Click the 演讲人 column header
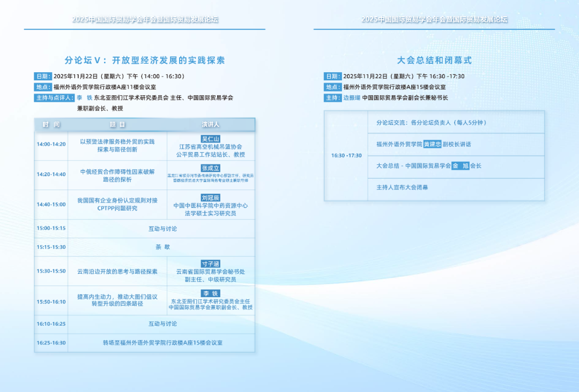 (210, 124)
